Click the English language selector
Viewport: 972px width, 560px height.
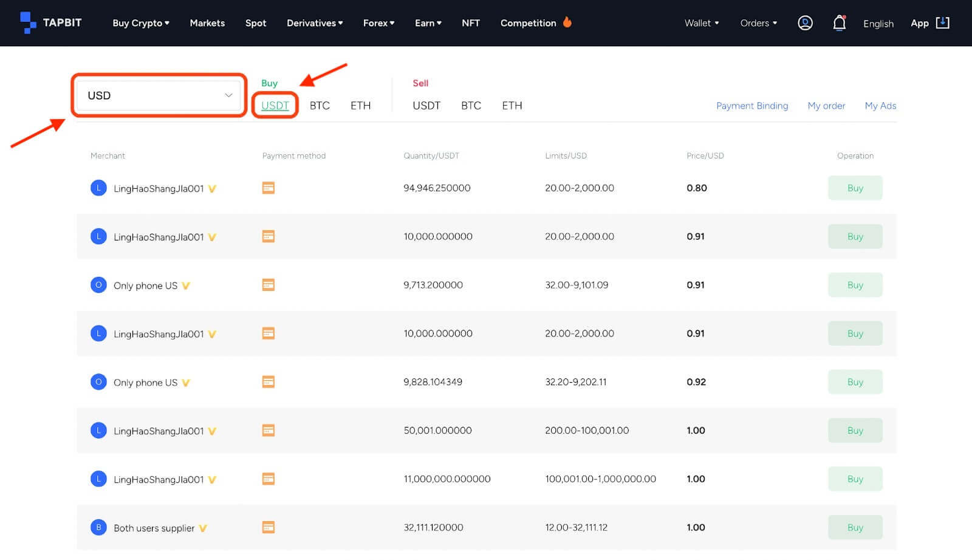tap(878, 24)
